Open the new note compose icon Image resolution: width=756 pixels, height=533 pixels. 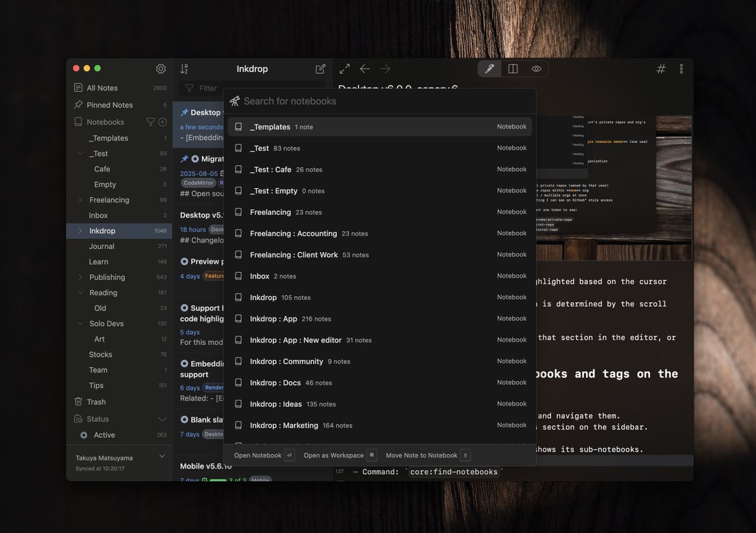point(320,69)
